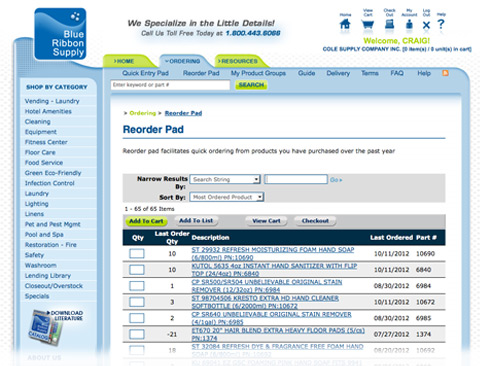Open the My Account person icon

pos(409,24)
